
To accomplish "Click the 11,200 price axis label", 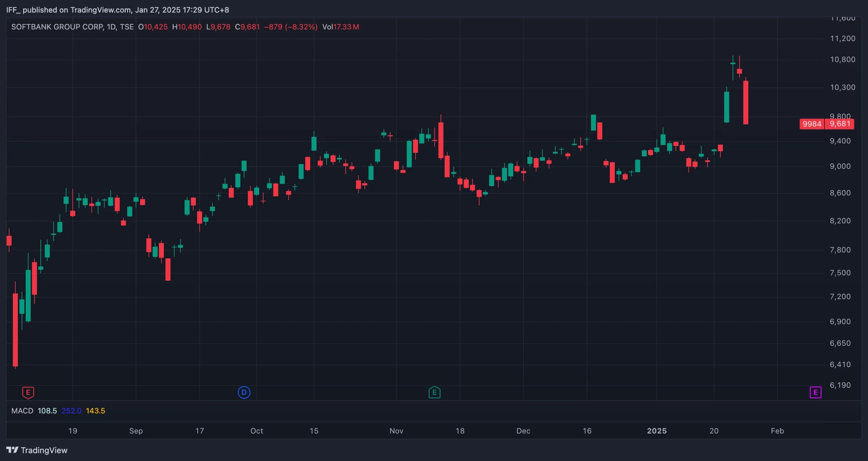I will click(843, 39).
